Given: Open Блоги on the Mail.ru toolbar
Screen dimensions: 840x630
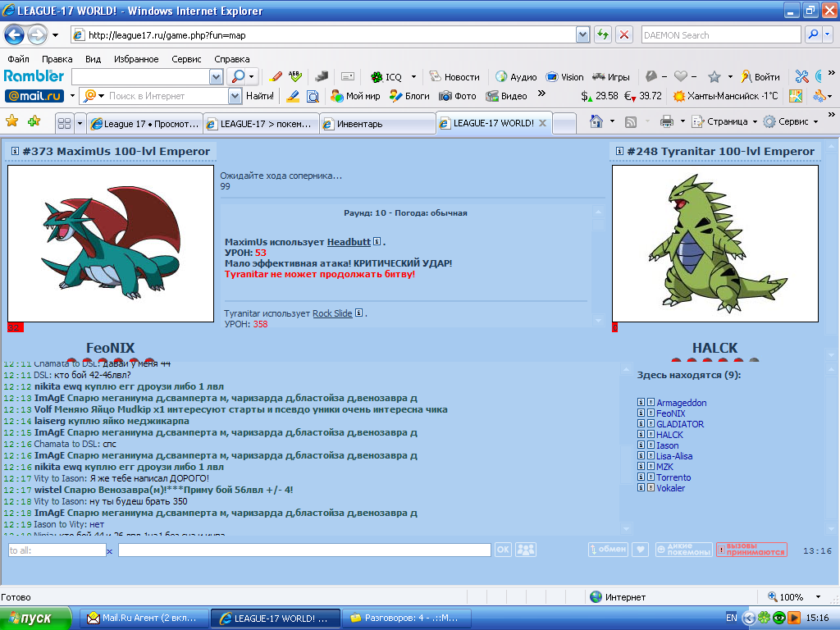Looking at the screenshot, I should [410, 96].
